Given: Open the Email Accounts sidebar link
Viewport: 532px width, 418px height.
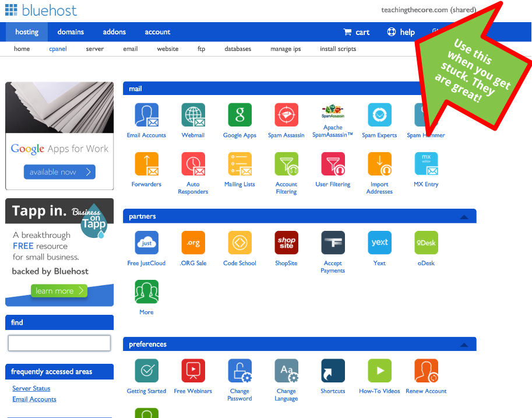Looking at the screenshot, I should [34, 399].
